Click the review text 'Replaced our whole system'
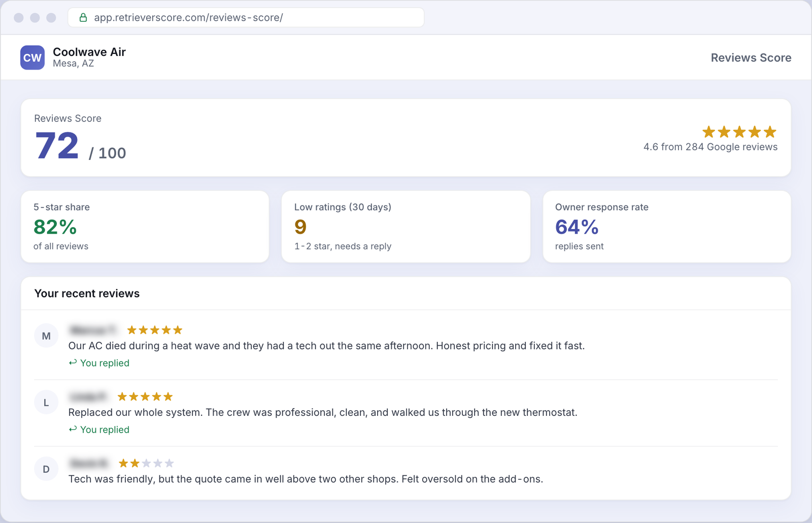Viewport: 812px width, 523px height. pyautogui.click(x=323, y=412)
